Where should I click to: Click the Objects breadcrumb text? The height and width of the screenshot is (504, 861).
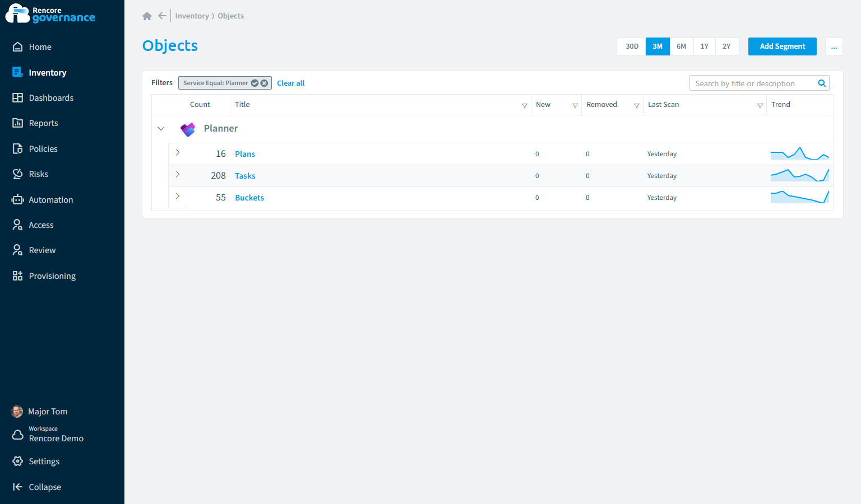231,16
